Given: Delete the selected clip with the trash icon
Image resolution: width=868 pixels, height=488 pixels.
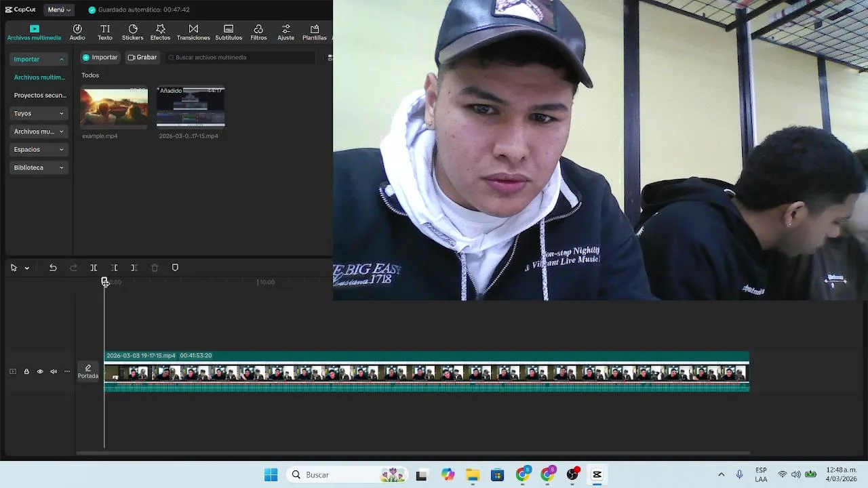Looking at the screenshot, I should [x=155, y=268].
